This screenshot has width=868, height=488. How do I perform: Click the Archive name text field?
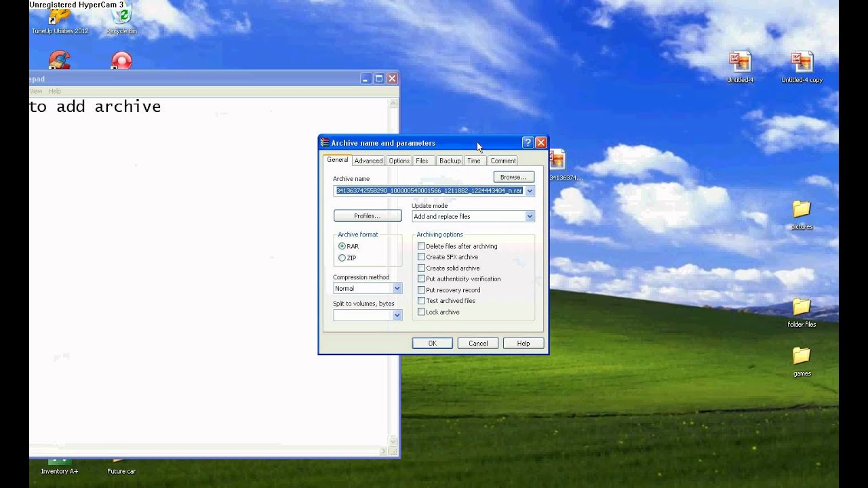[429, 191]
